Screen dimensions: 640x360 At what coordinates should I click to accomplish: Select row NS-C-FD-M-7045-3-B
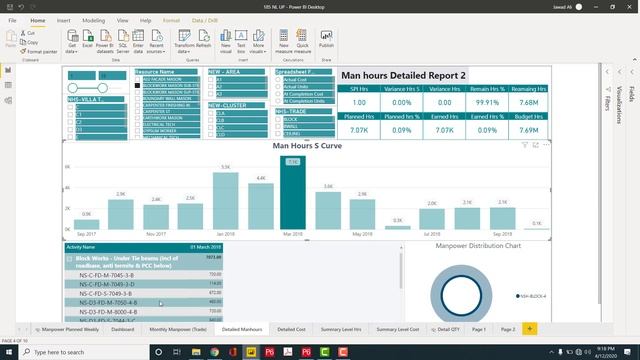144,275
